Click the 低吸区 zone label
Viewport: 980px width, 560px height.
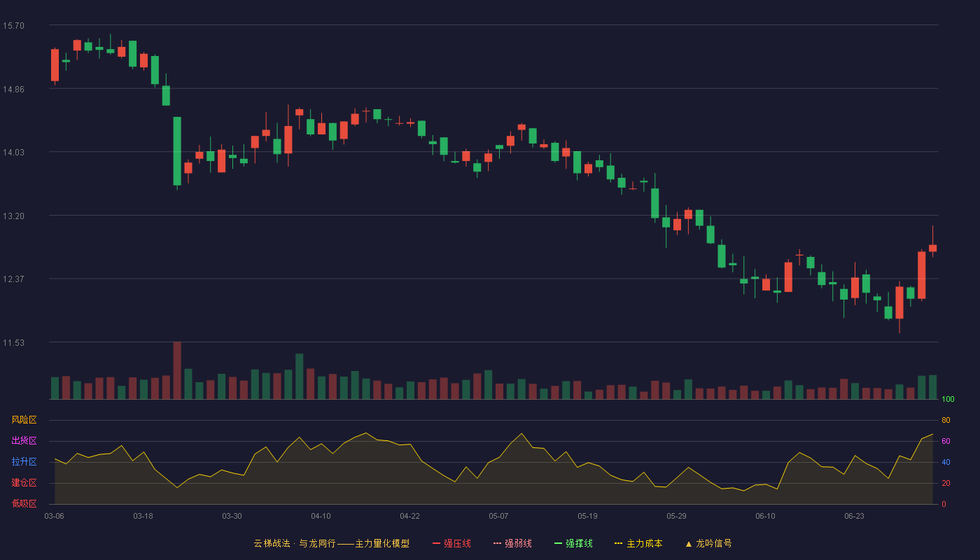tap(24, 503)
